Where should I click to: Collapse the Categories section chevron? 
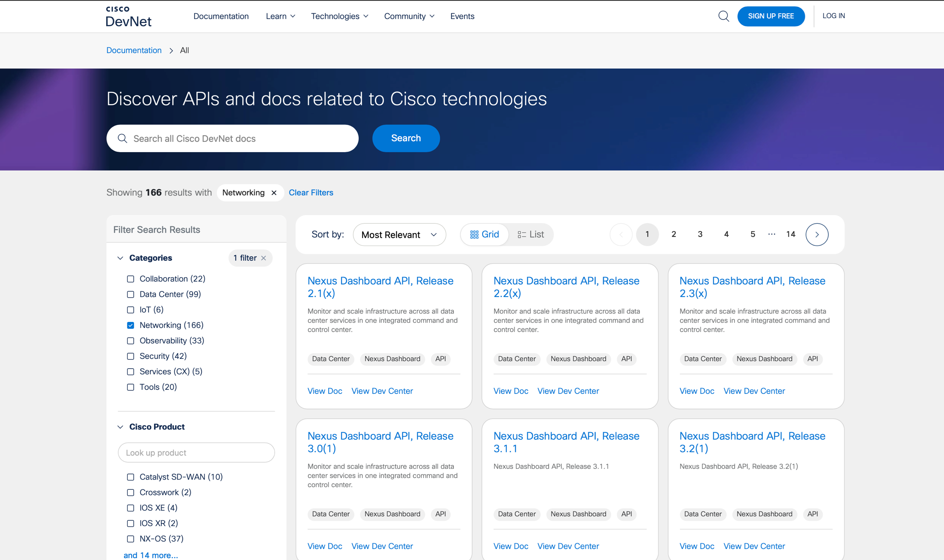[120, 258]
